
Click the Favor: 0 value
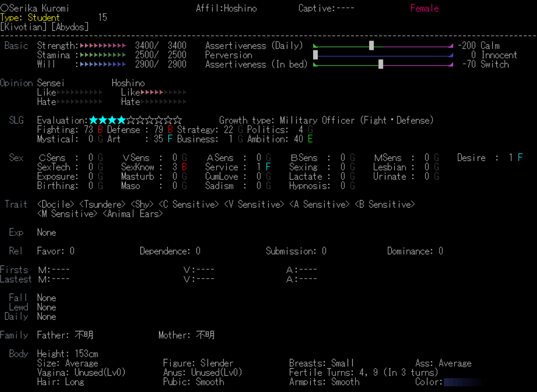pos(56,251)
